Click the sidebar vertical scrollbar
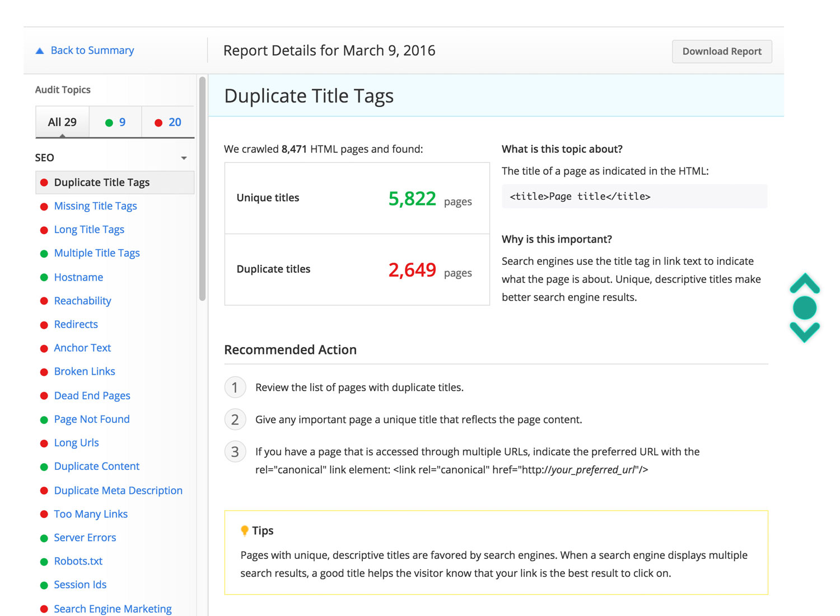This screenshot has height=616, width=840. pos(202,189)
